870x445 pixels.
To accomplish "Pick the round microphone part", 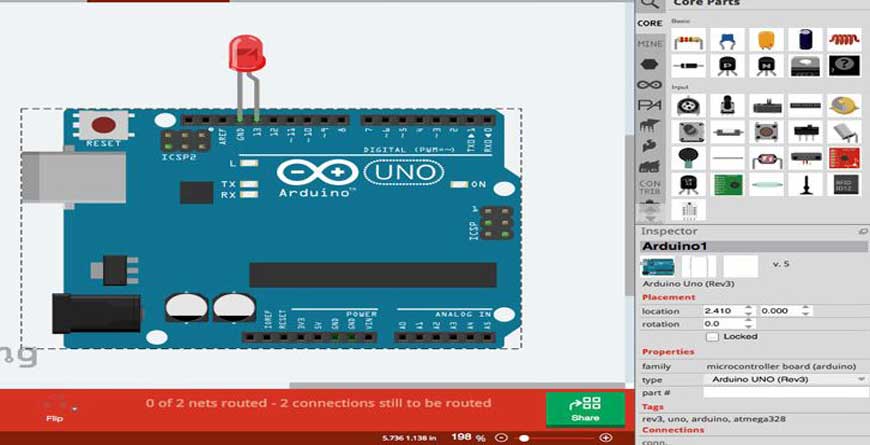I will [x=689, y=159].
